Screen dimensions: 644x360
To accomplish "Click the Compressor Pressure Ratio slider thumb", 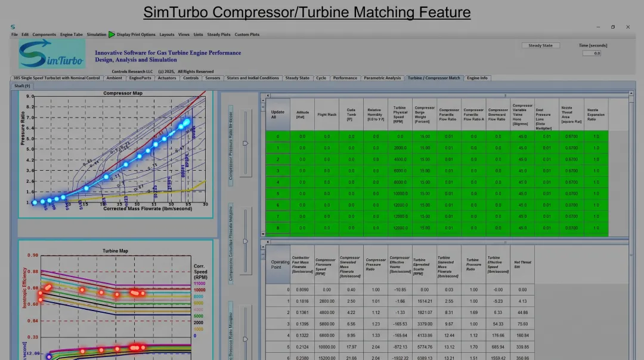I will coord(245,143).
